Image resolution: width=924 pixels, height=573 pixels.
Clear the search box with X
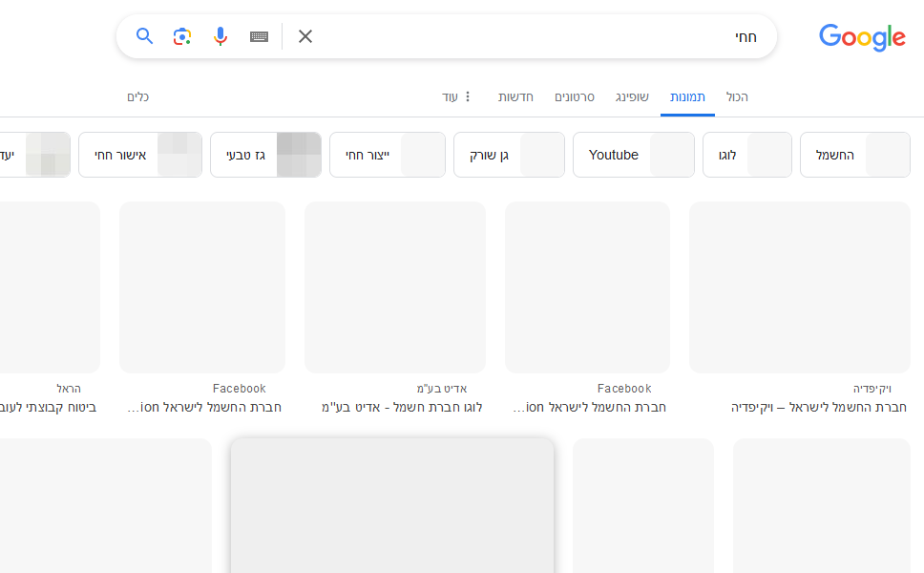305,36
